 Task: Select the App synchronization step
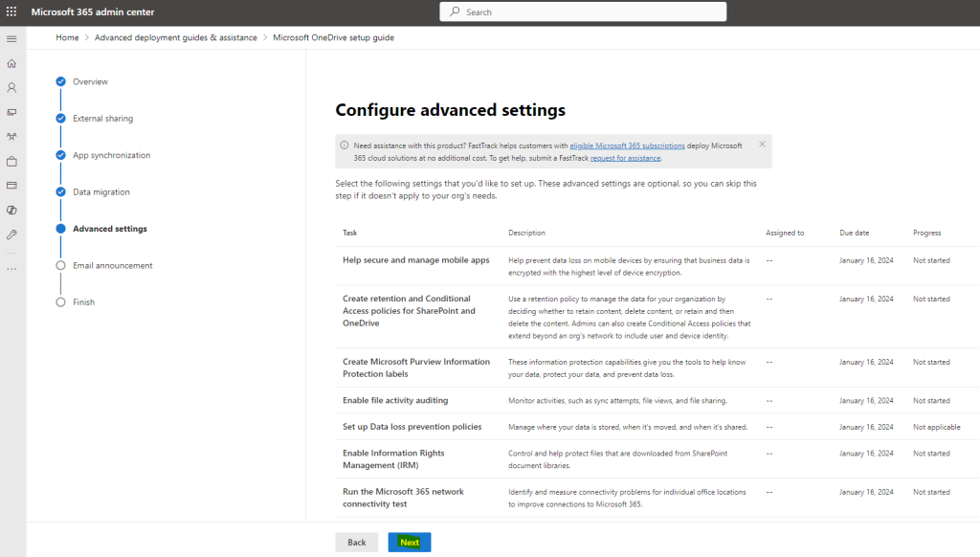[111, 155]
